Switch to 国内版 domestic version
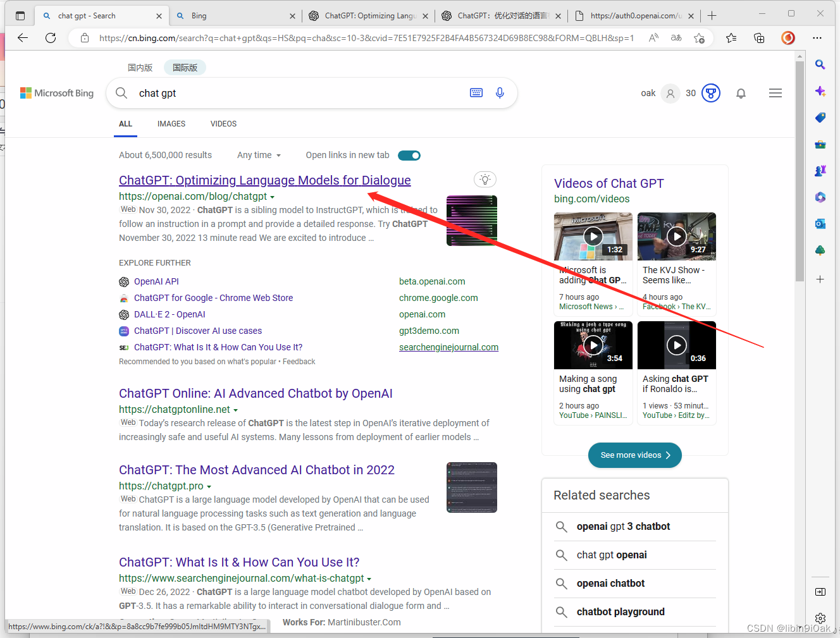This screenshot has height=638, width=840. [140, 68]
